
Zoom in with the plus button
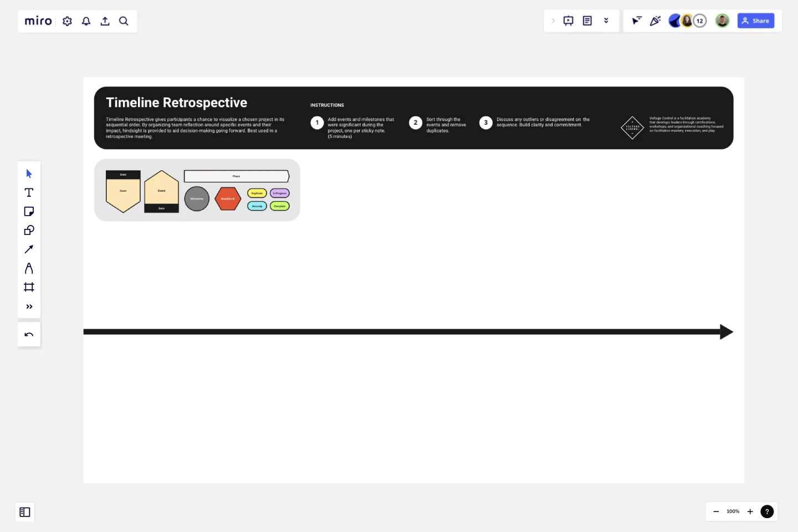coord(750,511)
